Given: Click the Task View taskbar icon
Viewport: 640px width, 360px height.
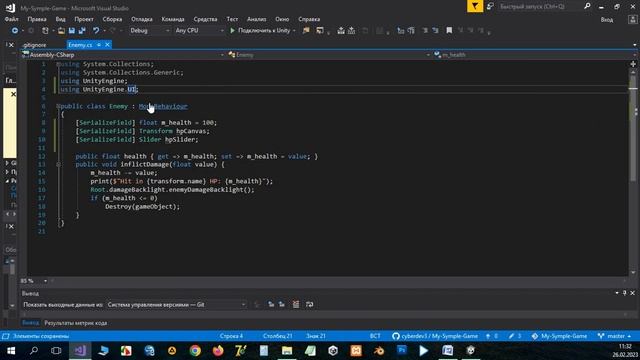Looking at the screenshot, I should [56, 351].
